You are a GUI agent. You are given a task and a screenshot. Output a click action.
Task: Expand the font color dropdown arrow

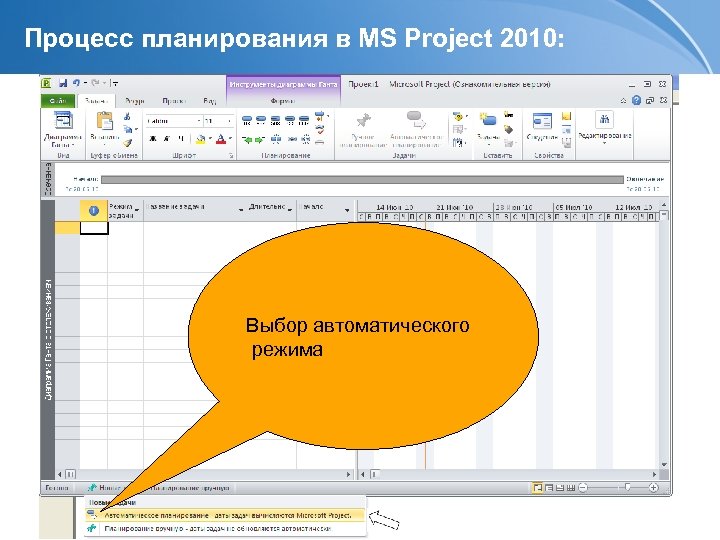(230, 139)
